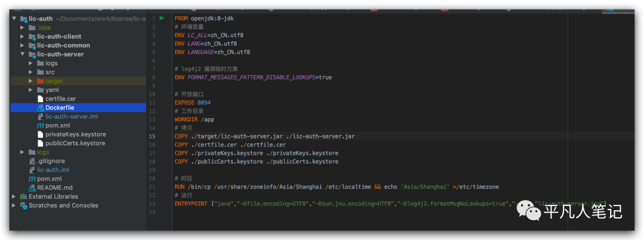Select certfile.cer in the project tree

click(60, 99)
